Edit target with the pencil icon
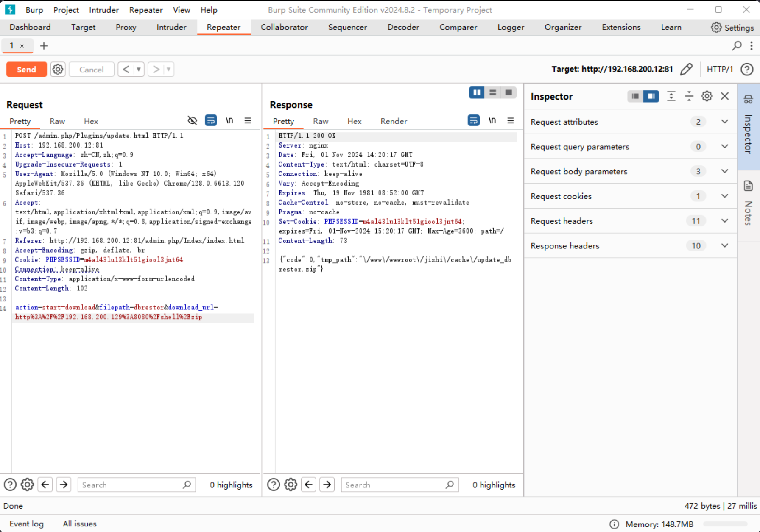 [x=686, y=69]
